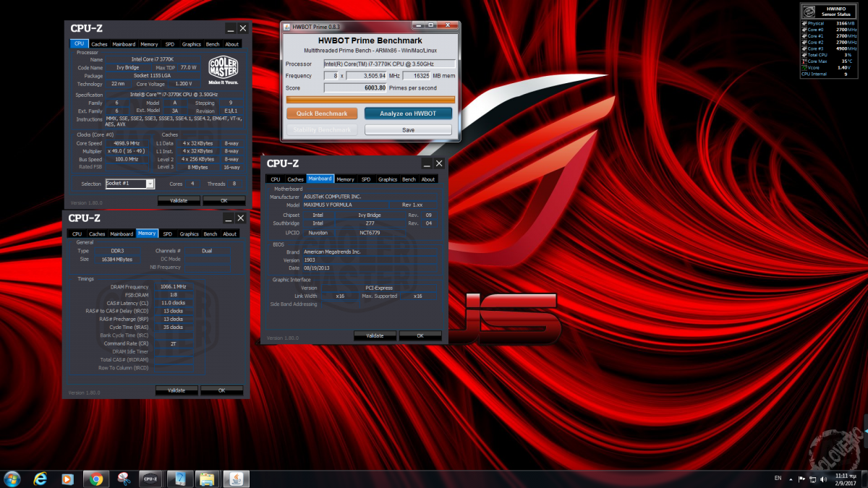
Task: Open the volume speaker tray icon
Action: point(822,479)
